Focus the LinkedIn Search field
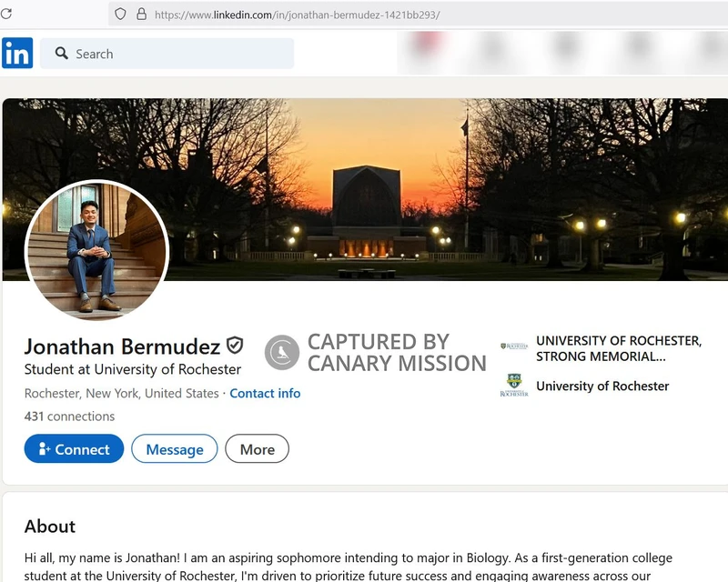Screen dimensions: 728x582 click(x=167, y=54)
